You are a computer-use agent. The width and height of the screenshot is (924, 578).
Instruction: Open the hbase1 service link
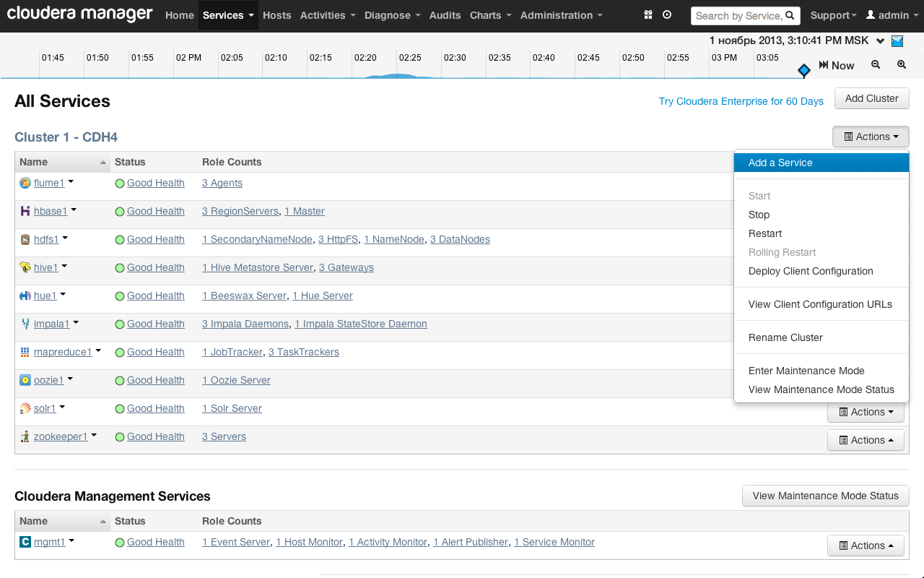pyautogui.click(x=51, y=211)
